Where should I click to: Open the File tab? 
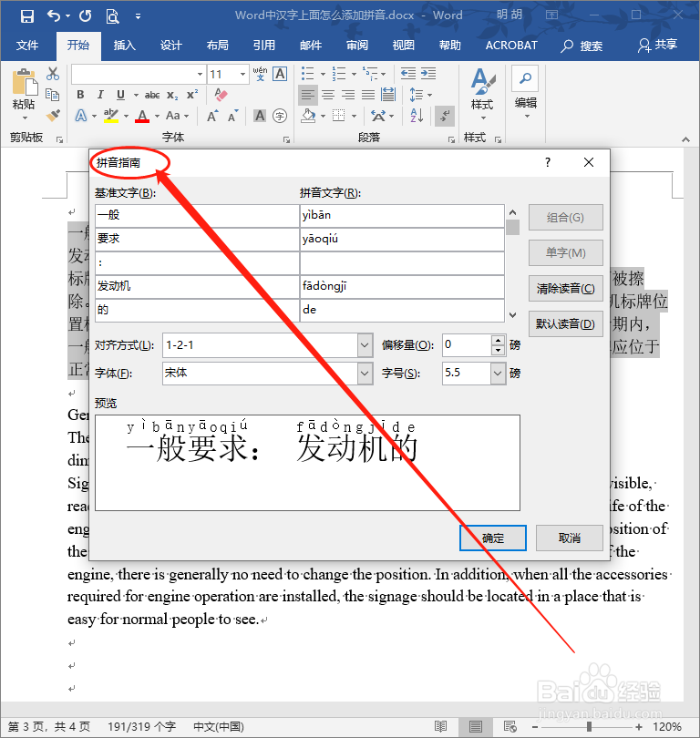tap(27, 46)
